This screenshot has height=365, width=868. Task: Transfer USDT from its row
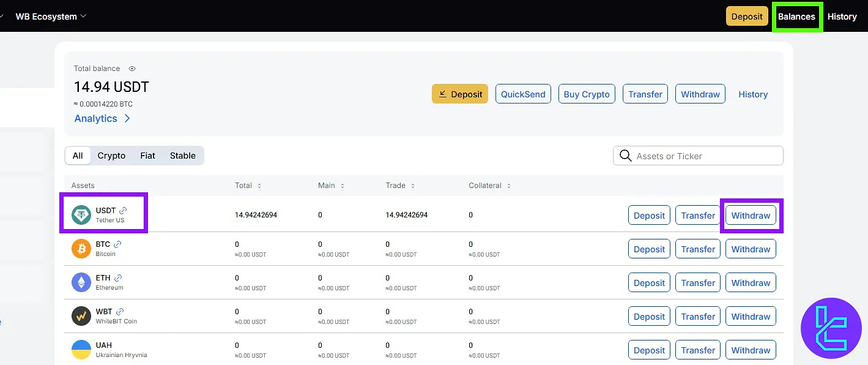698,216
